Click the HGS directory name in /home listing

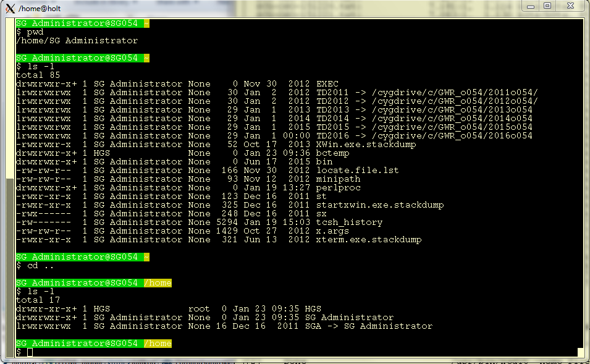[x=313, y=308]
